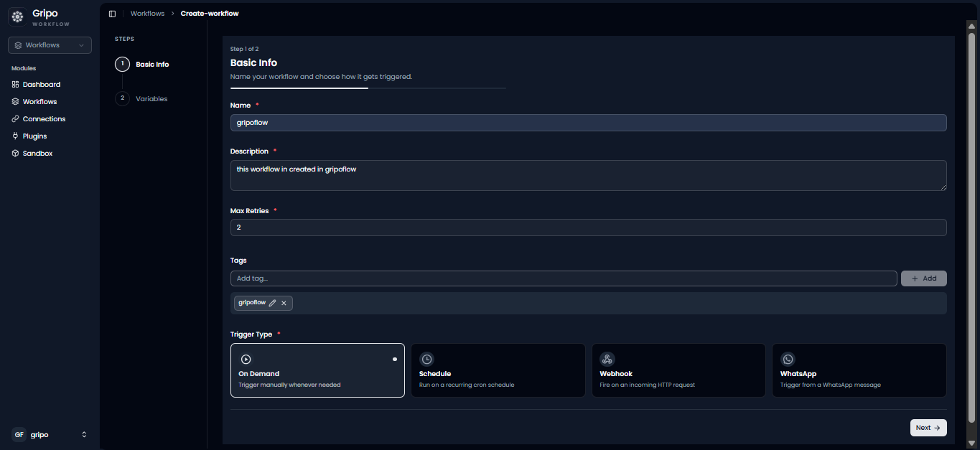980x450 pixels.
Task: Click the gripoflow tag label
Action: pyautogui.click(x=252, y=303)
